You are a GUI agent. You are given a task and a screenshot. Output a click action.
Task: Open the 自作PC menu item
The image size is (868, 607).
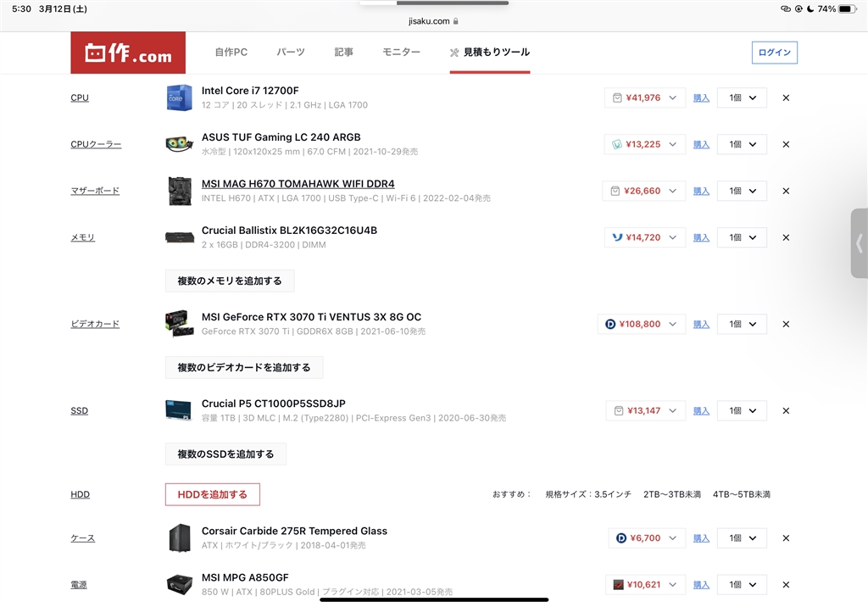[x=231, y=52]
